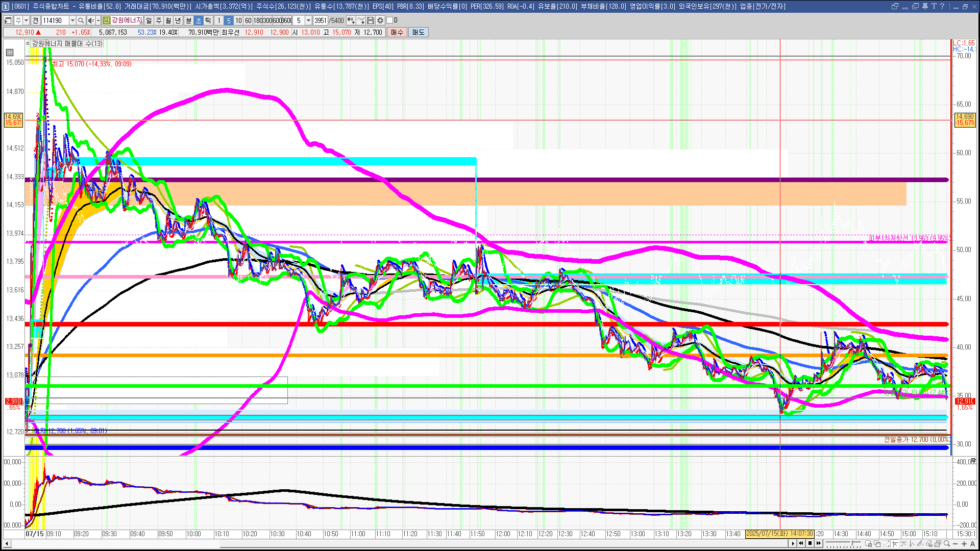Toggle the indicator checkbox beside 강원에너지 매물대

pyautogui.click(x=28, y=44)
